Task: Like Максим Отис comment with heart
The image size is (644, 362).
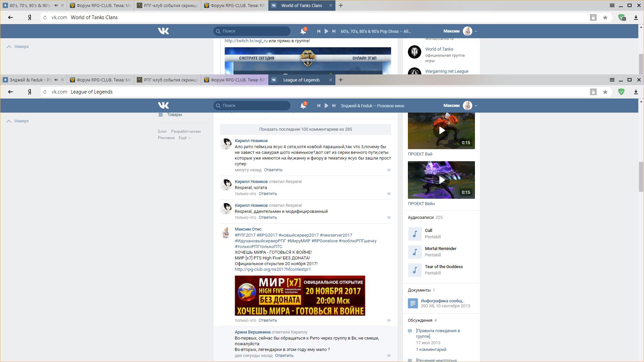Action: (389, 321)
